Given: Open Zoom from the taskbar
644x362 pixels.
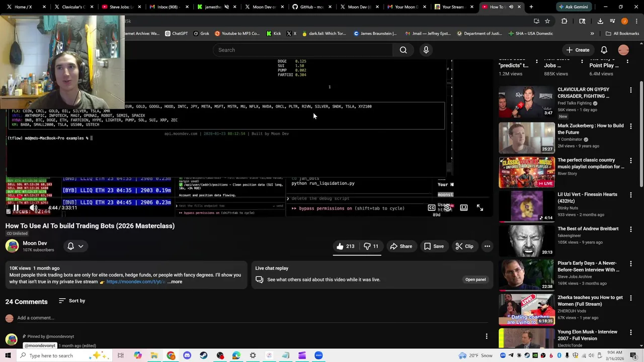Looking at the screenshot, I should pos(318,355).
